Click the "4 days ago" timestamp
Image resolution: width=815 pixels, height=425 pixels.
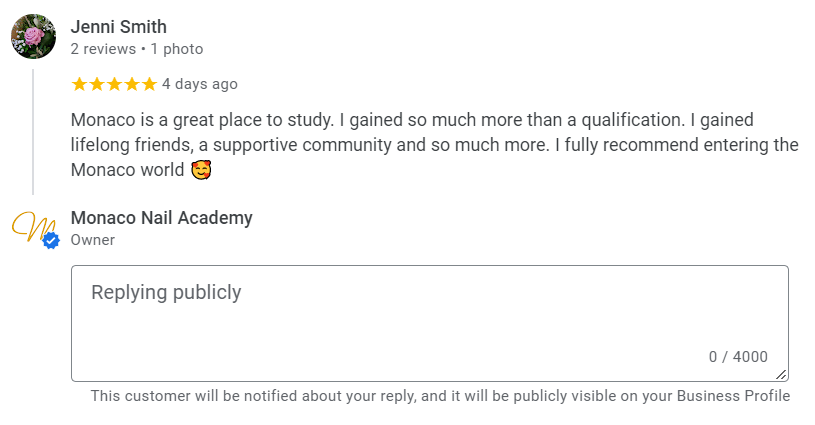pyautogui.click(x=200, y=84)
